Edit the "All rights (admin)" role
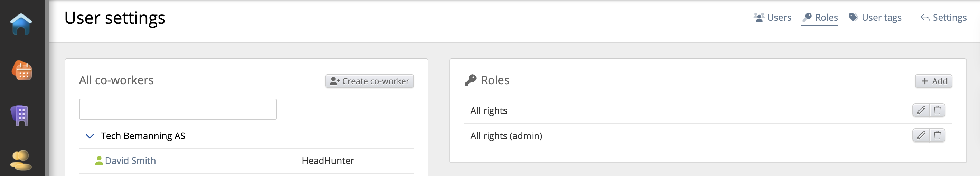This screenshot has width=980, height=176. coord(921,135)
